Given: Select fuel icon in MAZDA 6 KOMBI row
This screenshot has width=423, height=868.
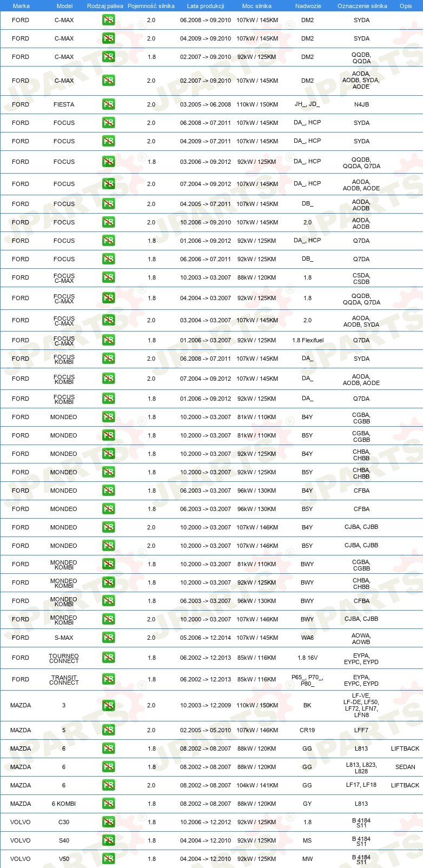Looking at the screenshot, I should pyautogui.click(x=108, y=804).
